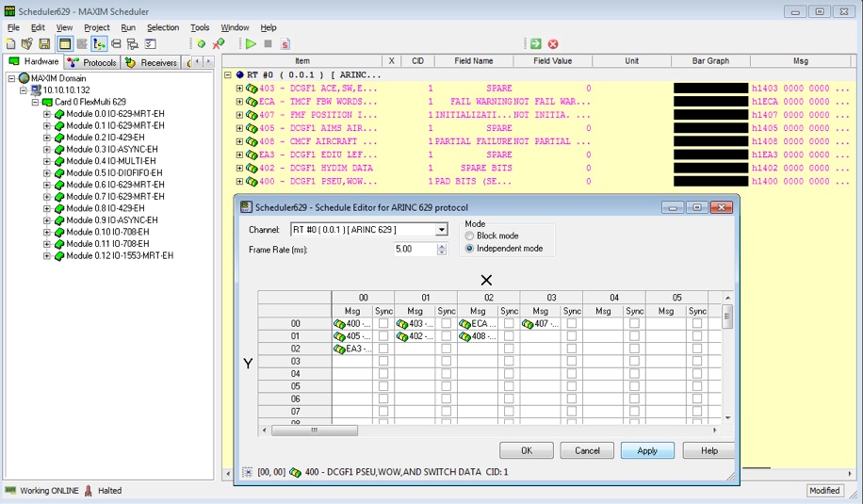Click the 408 message cell in schedule grid

coord(478,335)
